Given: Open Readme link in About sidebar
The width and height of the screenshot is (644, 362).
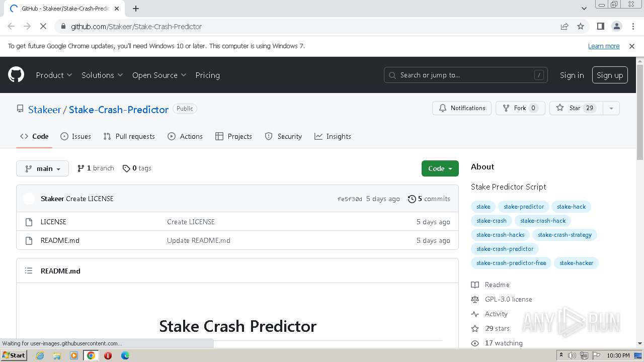Looking at the screenshot, I should pyautogui.click(x=491, y=285).
